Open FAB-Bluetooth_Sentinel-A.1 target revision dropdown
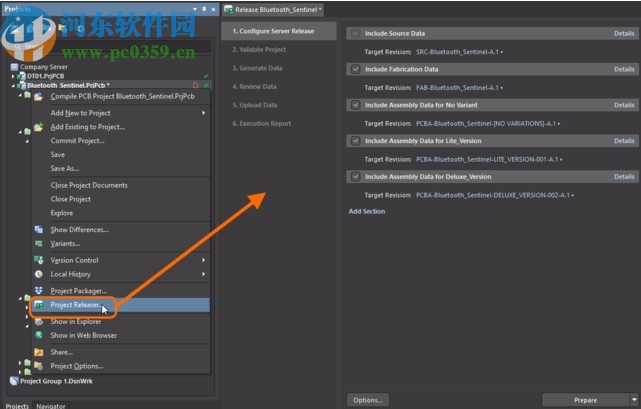Viewport: 641px width, 409px height. pos(502,88)
